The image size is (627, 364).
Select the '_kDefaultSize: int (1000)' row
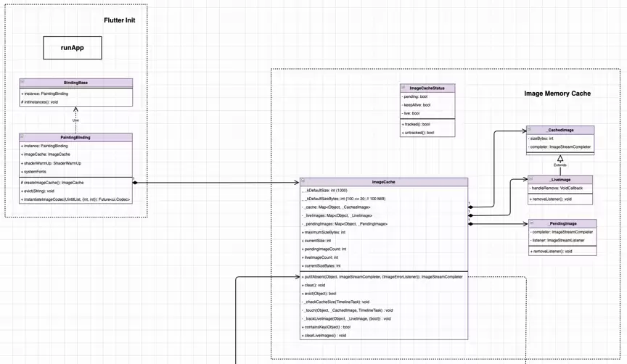pos(384,191)
